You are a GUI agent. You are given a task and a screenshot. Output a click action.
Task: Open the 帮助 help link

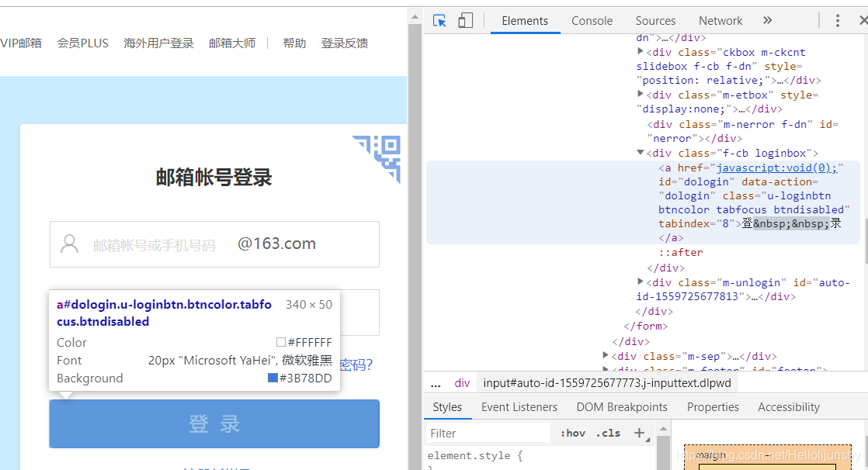click(294, 43)
